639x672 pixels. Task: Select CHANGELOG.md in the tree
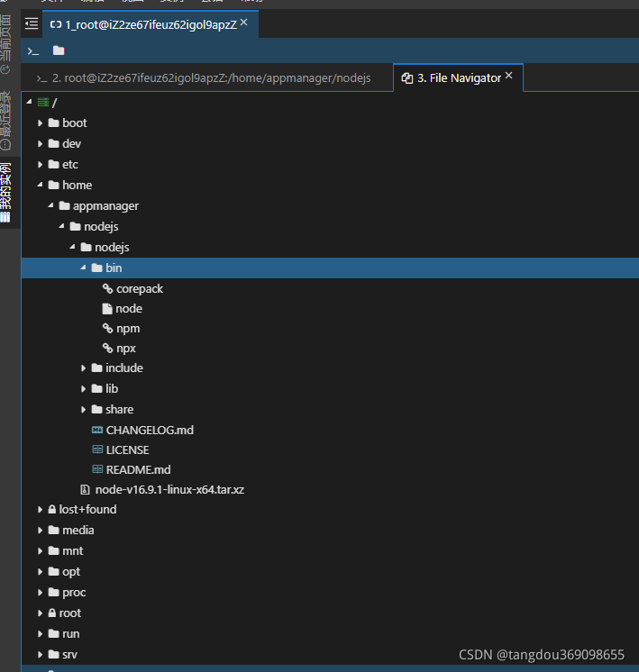pyautogui.click(x=150, y=430)
